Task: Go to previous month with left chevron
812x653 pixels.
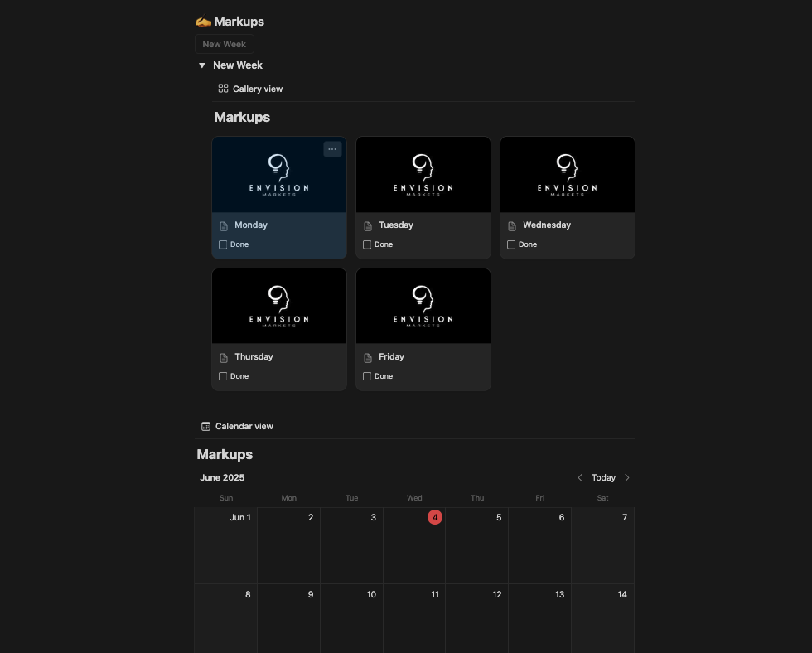Action: (580, 477)
